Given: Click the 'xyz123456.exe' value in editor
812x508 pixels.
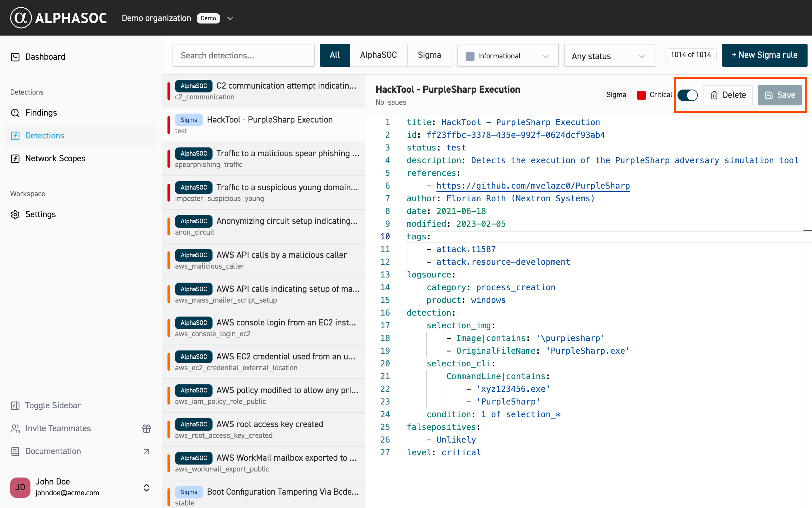Looking at the screenshot, I should pos(513,389).
